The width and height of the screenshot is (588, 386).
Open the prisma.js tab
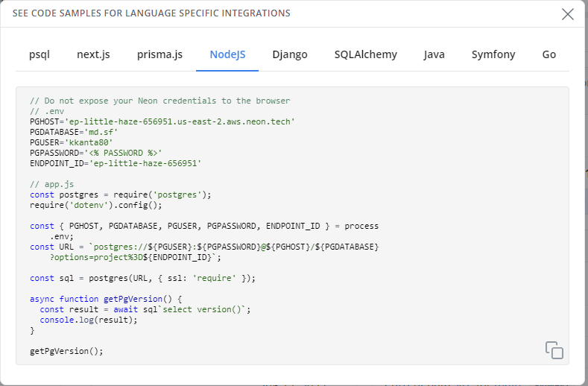click(159, 54)
